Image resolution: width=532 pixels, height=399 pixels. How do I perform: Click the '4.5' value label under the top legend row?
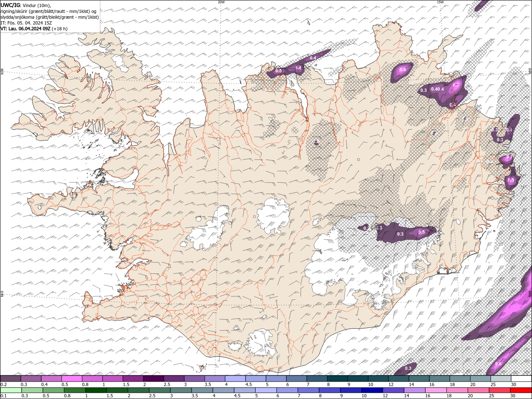[249, 384]
